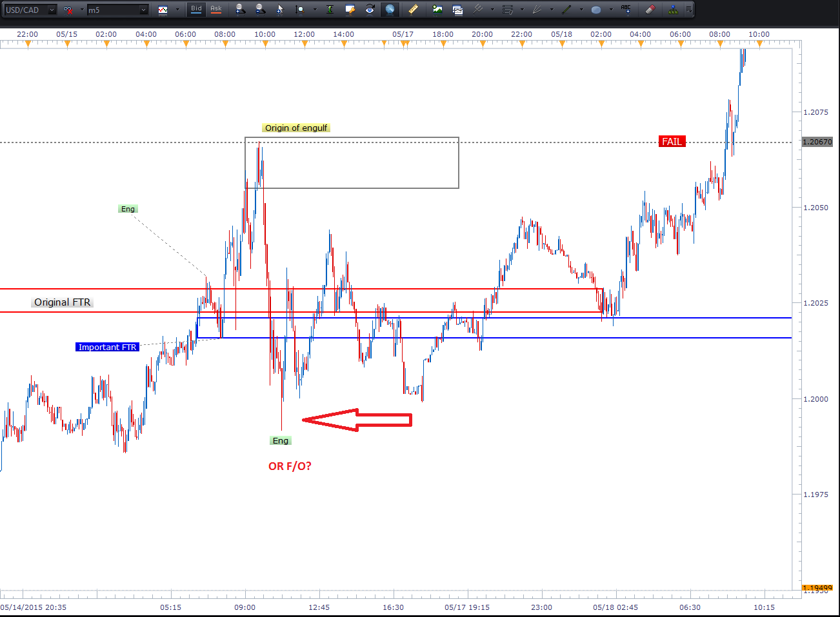Screen dimensions: 840x617
Task: Click the Origin of engulf label
Action: [296, 128]
